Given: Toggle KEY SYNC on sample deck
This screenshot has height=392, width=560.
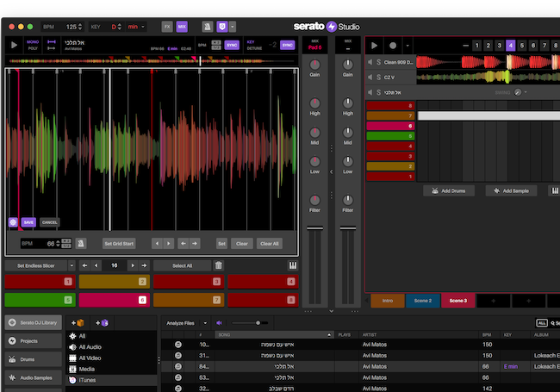Looking at the screenshot, I should [288, 45].
